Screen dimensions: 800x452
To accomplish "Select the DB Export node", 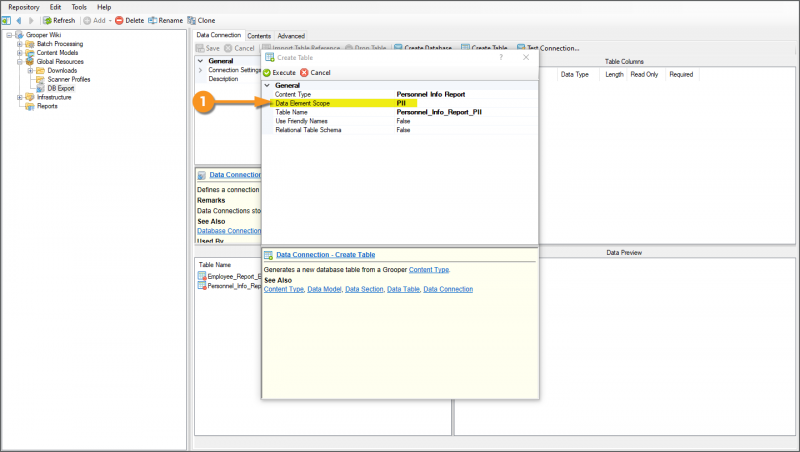I will [61, 88].
